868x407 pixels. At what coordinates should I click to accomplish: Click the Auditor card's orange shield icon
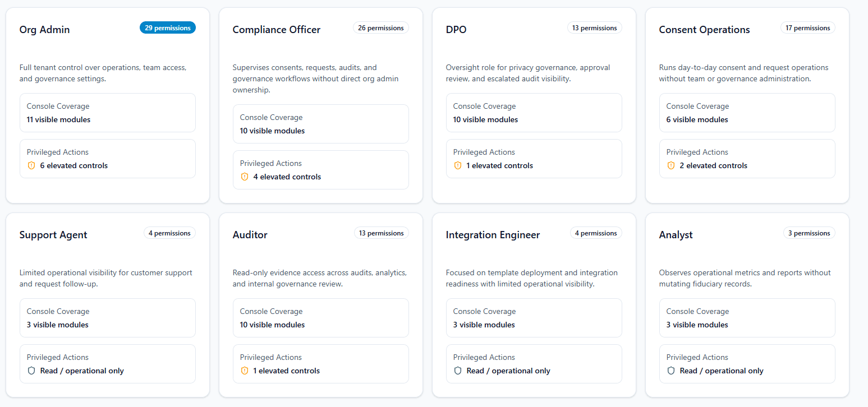tap(245, 371)
